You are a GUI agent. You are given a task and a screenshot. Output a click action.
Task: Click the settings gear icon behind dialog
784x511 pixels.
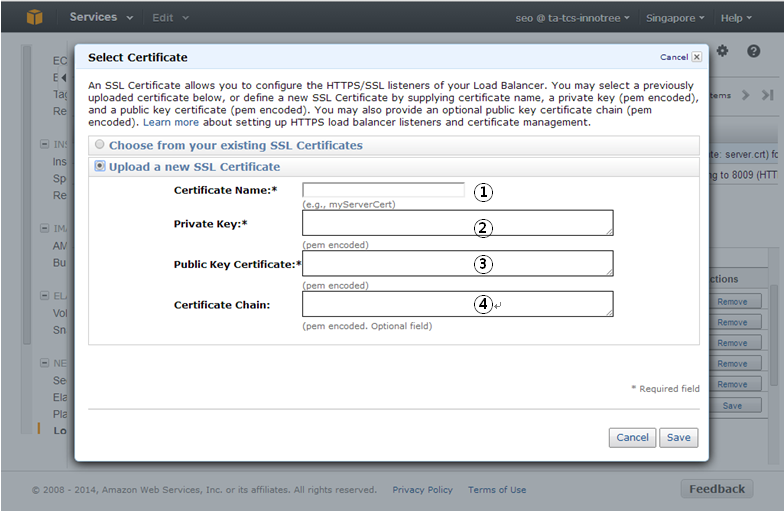point(722,50)
